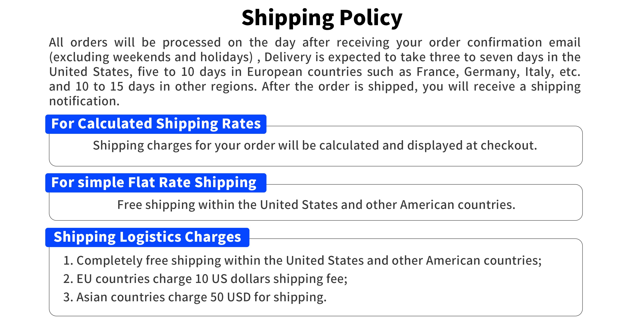Image resolution: width=644 pixels, height=322 pixels.
Task: Click the free shipping within United States line
Action: (316, 205)
